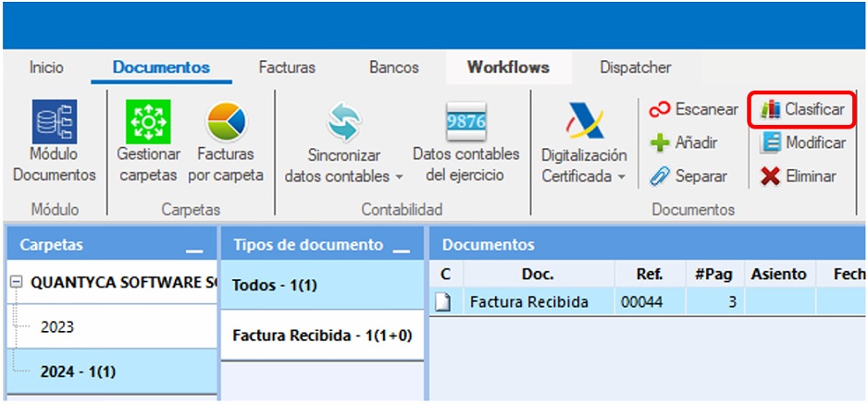Open Digitalización Certificada dropdown arrow
This screenshot has height=404, width=868.
[x=622, y=178]
